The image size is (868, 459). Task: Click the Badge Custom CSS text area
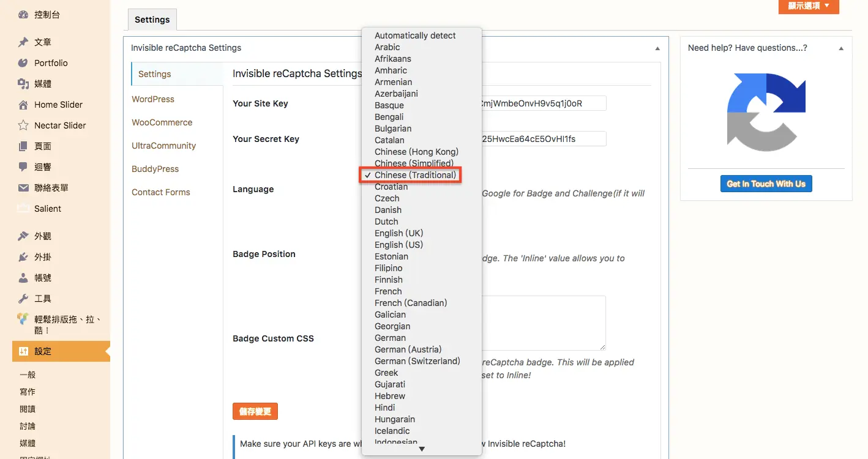(543, 323)
